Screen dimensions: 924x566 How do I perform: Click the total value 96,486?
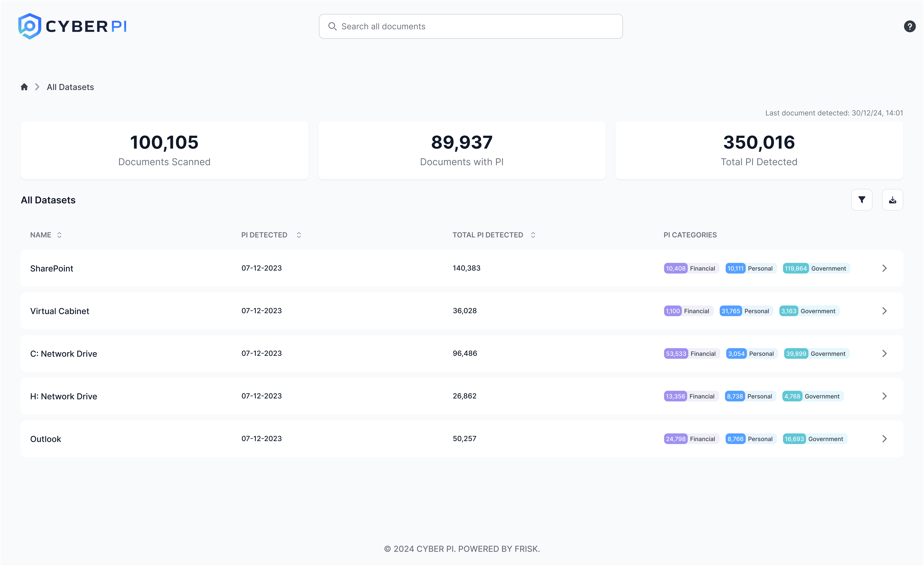[465, 354]
